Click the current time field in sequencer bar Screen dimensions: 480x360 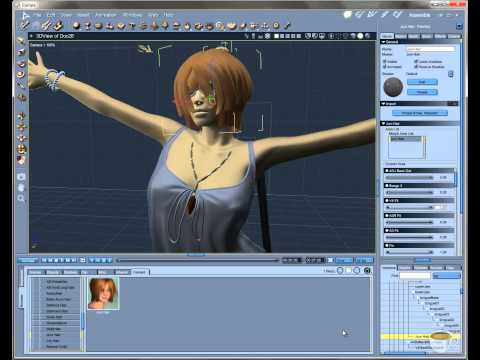click(292, 260)
